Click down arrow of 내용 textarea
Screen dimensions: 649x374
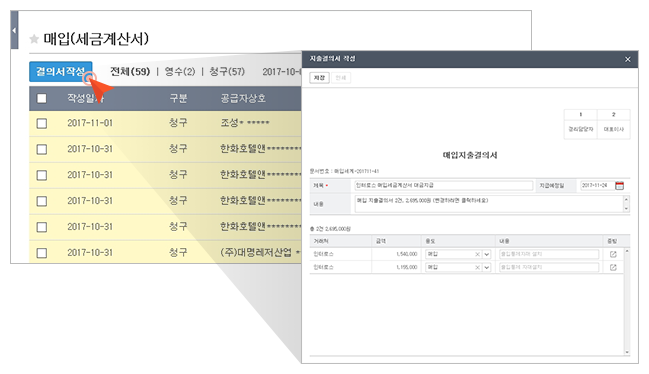point(626,209)
